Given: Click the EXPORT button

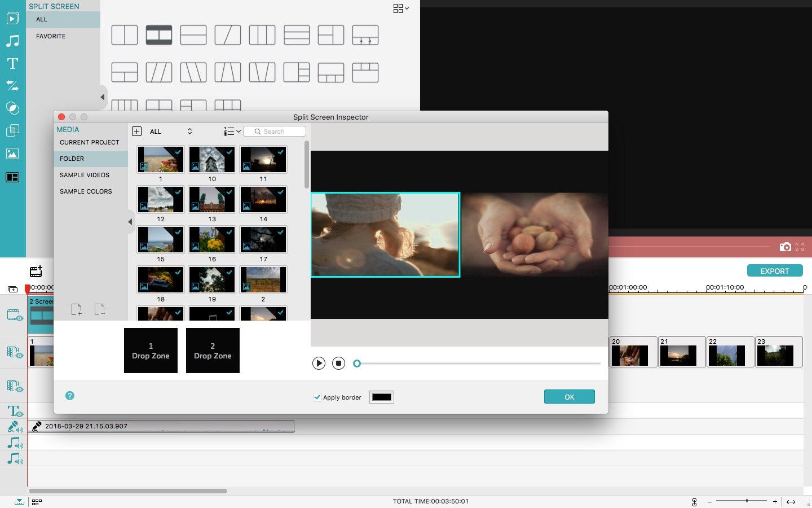Looking at the screenshot, I should 774,271.
